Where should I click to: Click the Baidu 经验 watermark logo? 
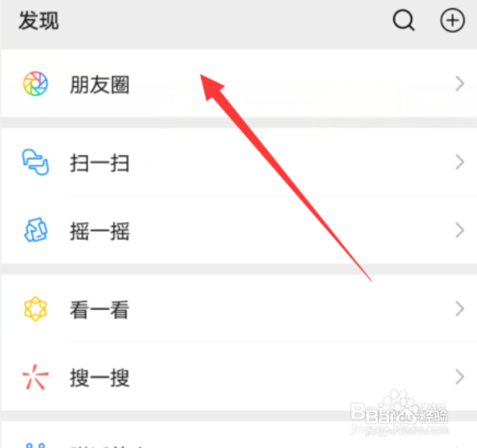pos(399,414)
